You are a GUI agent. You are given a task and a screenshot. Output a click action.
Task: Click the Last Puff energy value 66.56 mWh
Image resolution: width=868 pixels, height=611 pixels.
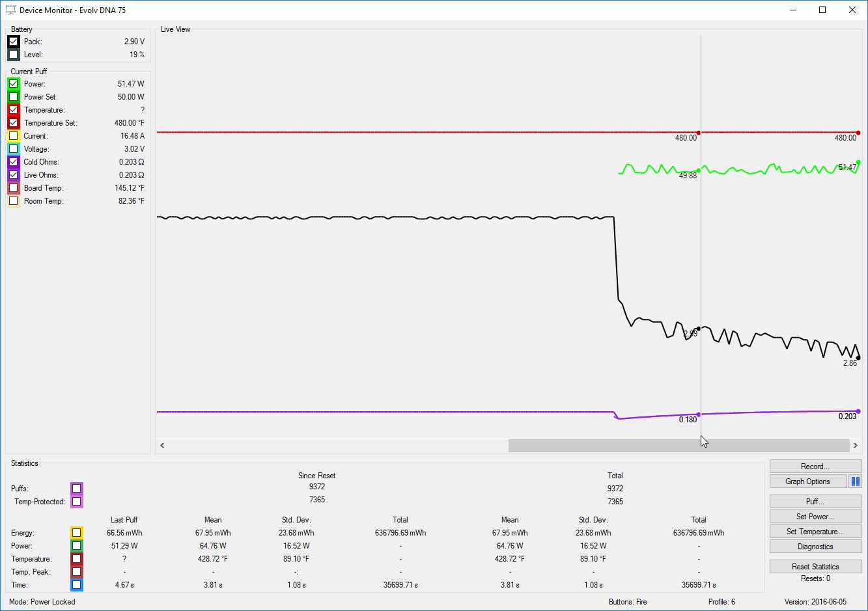(124, 533)
